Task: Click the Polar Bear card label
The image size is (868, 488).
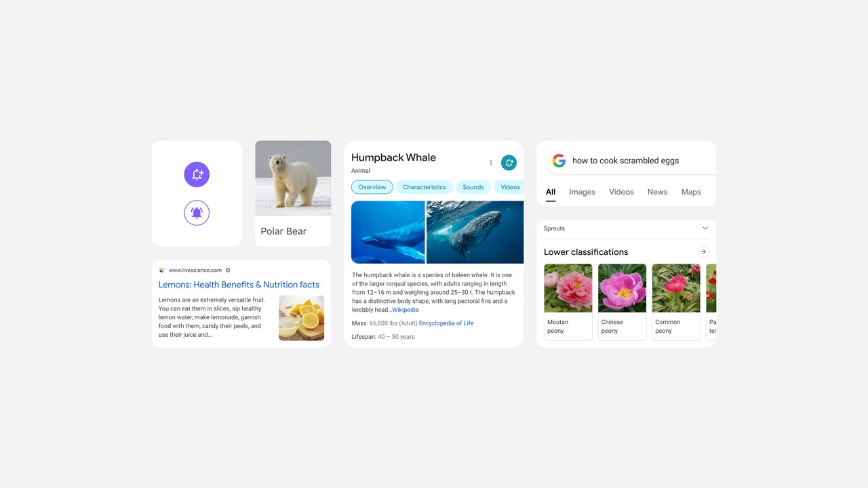Action: point(283,231)
